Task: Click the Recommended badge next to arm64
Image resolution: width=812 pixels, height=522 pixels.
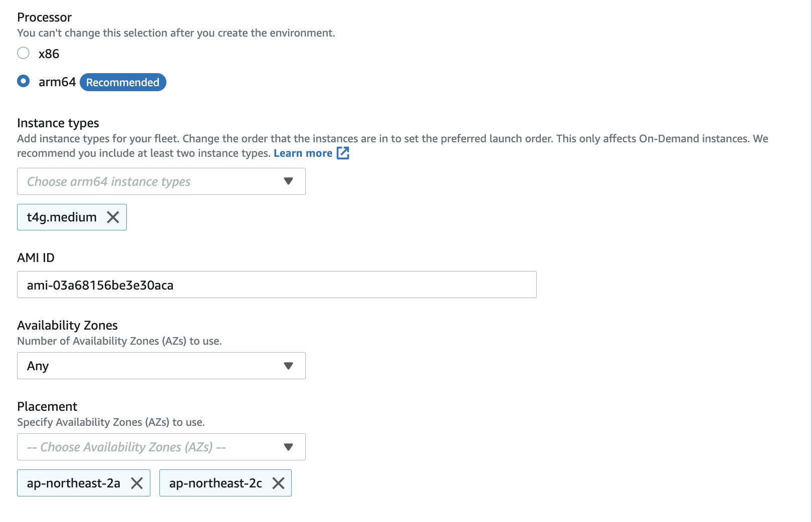Action: 123,82
